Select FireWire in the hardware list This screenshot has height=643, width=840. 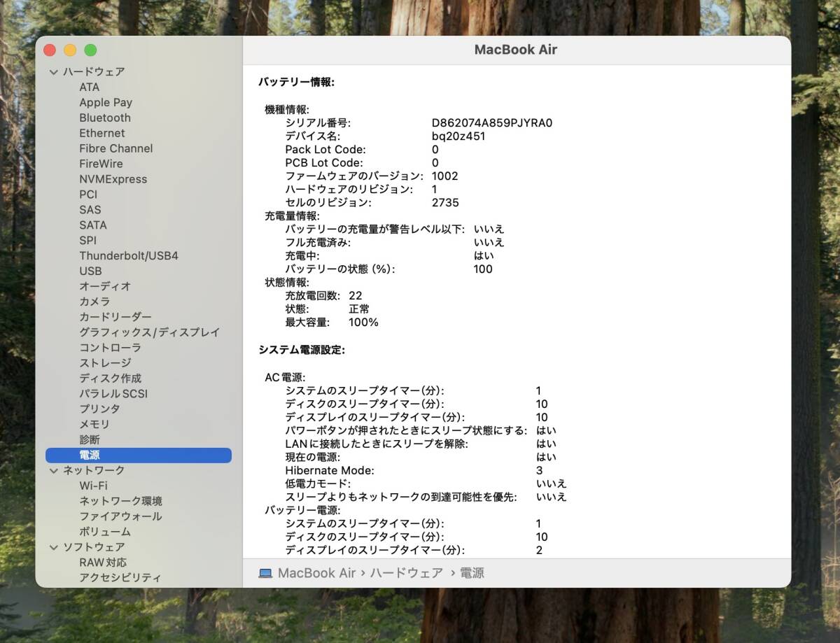click(x=101, y=164)
